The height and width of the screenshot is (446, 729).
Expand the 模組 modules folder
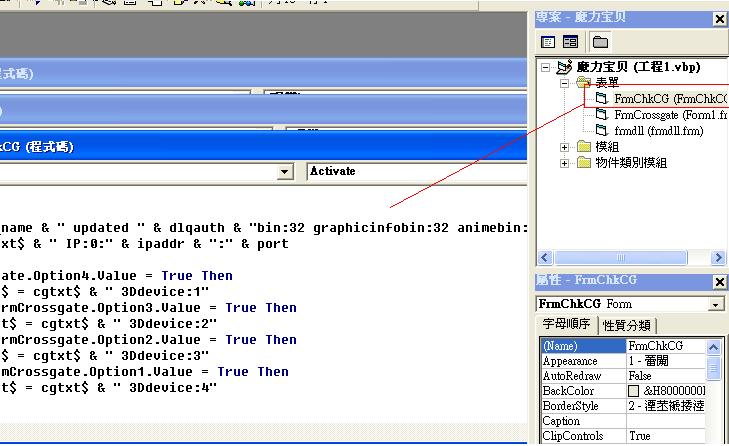[564, 147]
